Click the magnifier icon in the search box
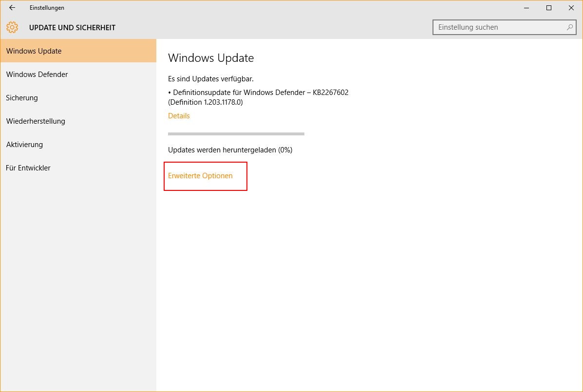 (570, 27)
